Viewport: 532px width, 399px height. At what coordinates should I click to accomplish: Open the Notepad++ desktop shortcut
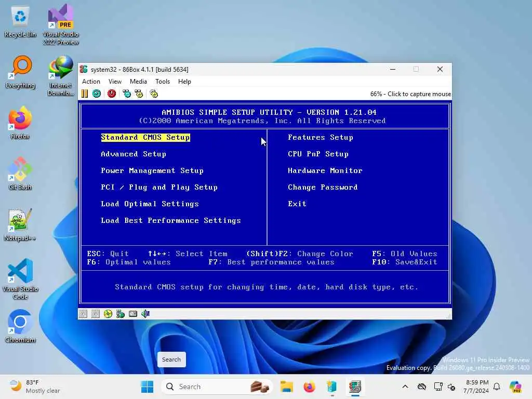tap(20, 224)
